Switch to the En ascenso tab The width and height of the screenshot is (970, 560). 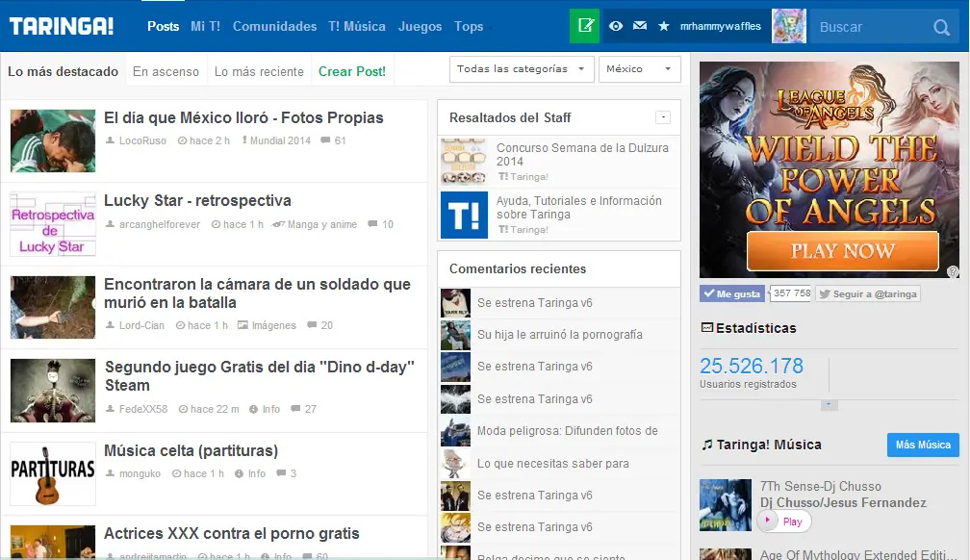pyautogui.click(x=166, y=72)
